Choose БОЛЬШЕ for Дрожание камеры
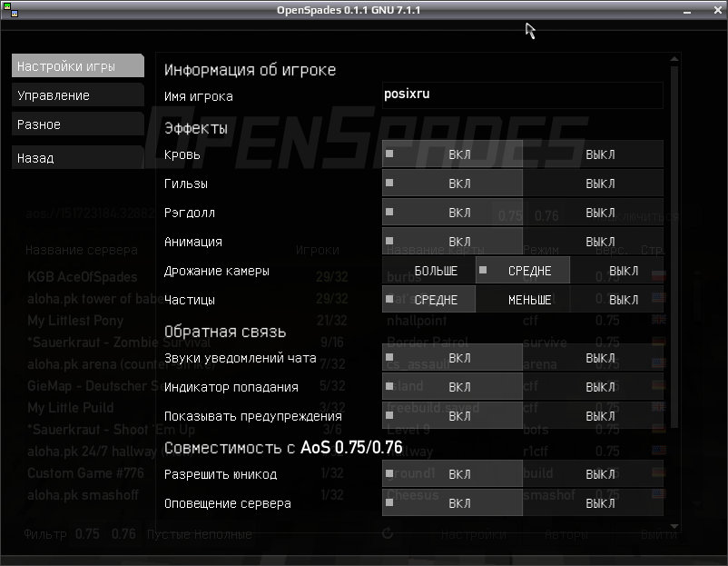 (428, 271)
